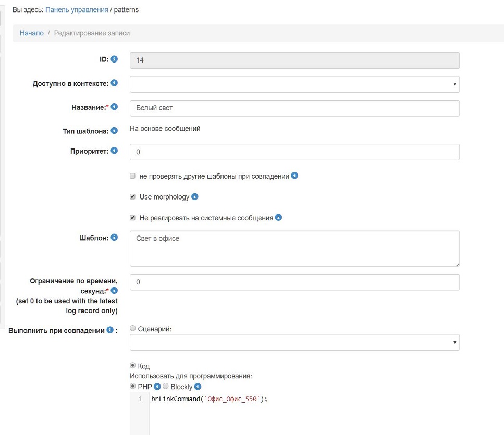
Task: Click info icon beside Доступно в контексте
Action: pos(114,83)
